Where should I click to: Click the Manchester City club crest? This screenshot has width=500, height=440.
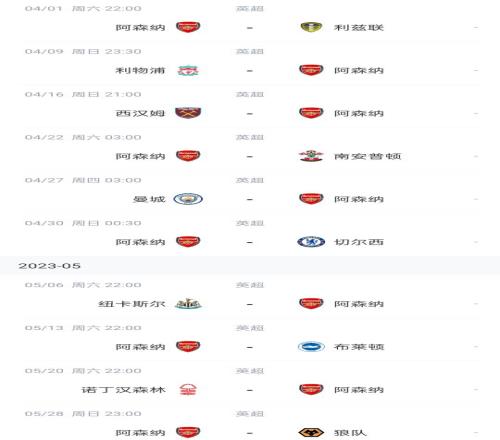pos(188,199)
